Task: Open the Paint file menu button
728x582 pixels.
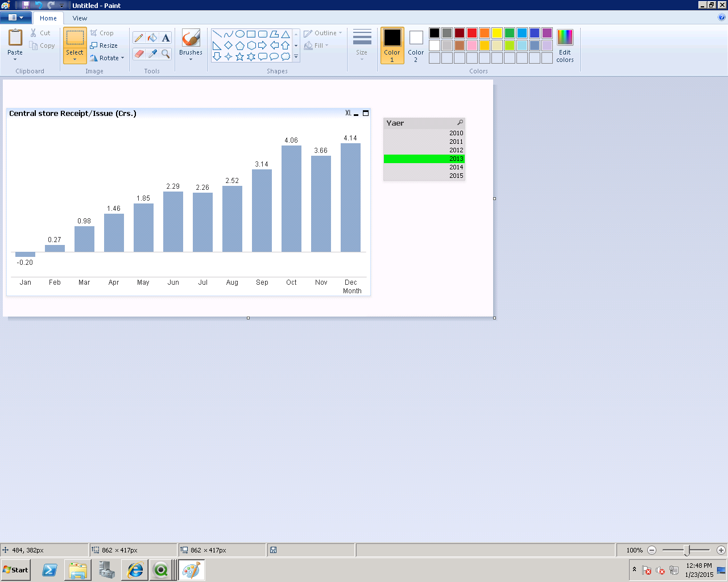Action: 16,18
